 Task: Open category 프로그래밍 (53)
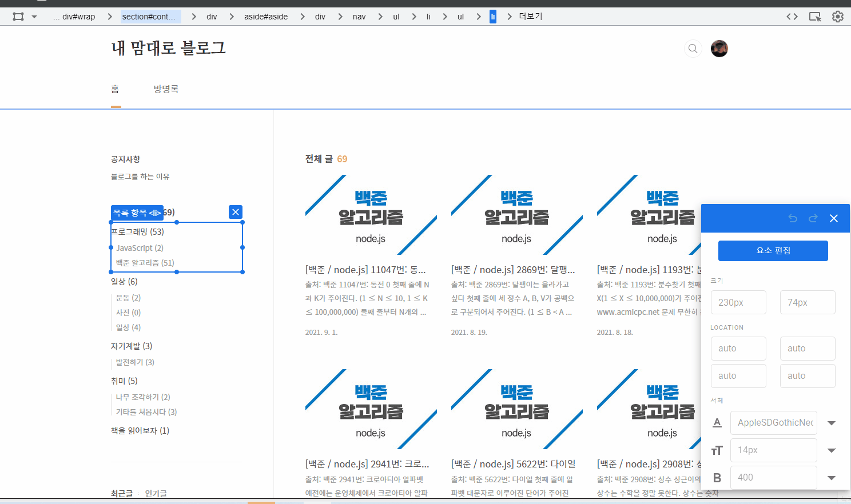tap(137, 231)
